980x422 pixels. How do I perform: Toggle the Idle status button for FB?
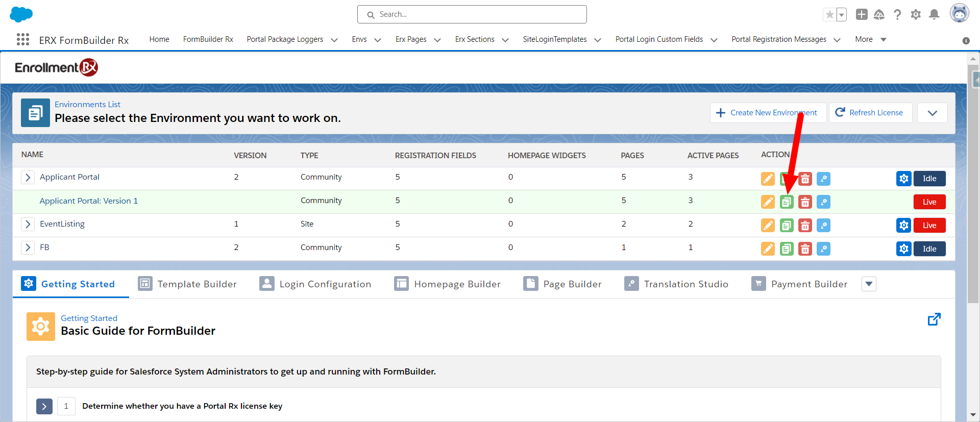929,249
